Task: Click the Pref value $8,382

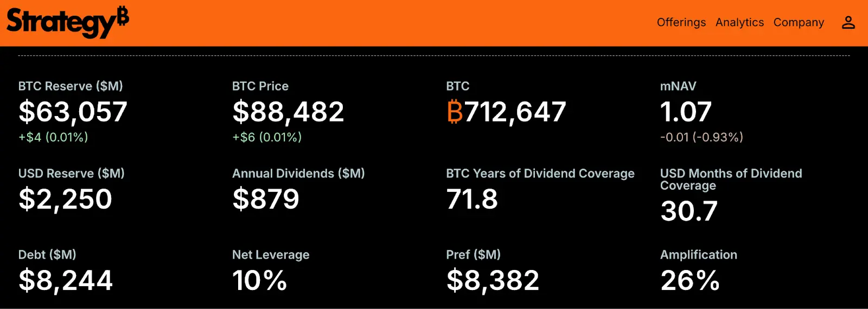Action: tap(493, 281)
